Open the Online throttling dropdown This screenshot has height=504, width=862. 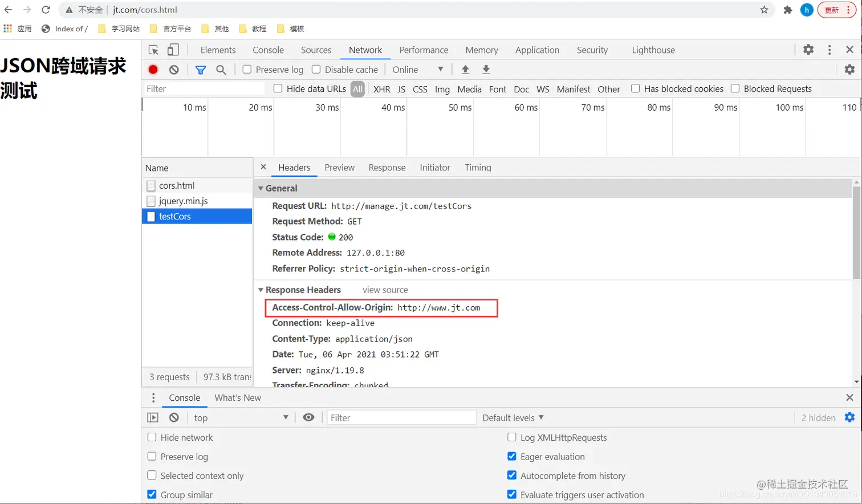click(x=417, y=70)
